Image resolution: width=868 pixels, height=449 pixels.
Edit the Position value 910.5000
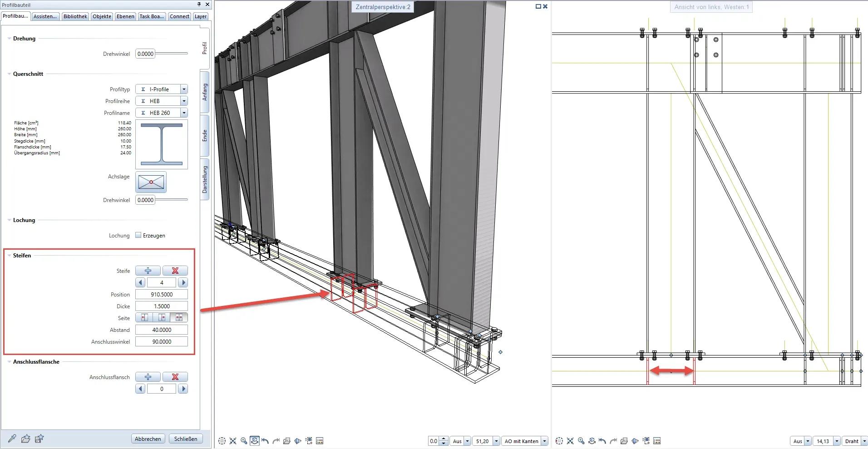point(162,294)
